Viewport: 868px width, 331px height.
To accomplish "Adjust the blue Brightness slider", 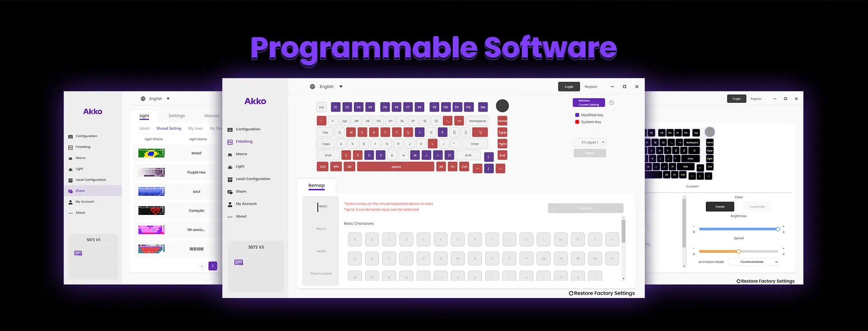I will click(x=778, y=229).
